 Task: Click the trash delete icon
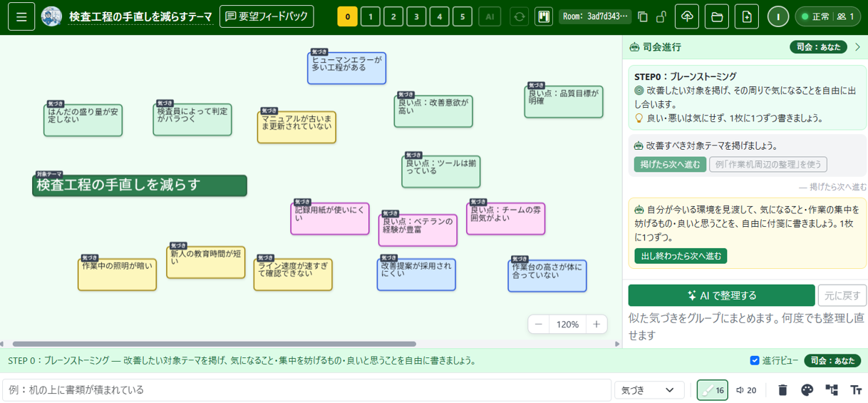point(782,390)
